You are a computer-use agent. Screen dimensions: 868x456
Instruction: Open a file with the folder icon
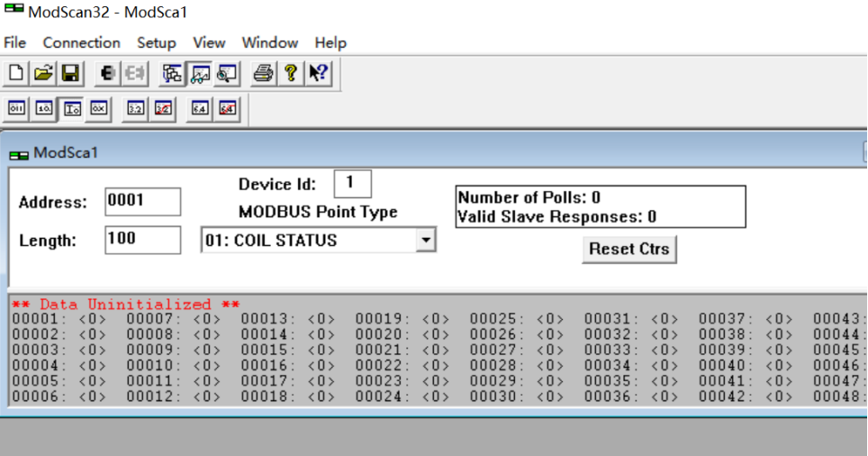tap(43, 73)
